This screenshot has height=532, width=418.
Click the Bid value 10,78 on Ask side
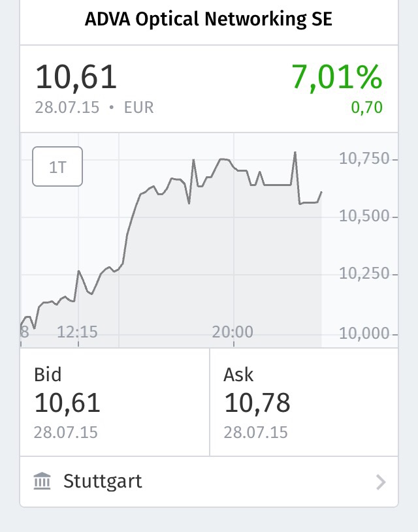pos(257,403)
